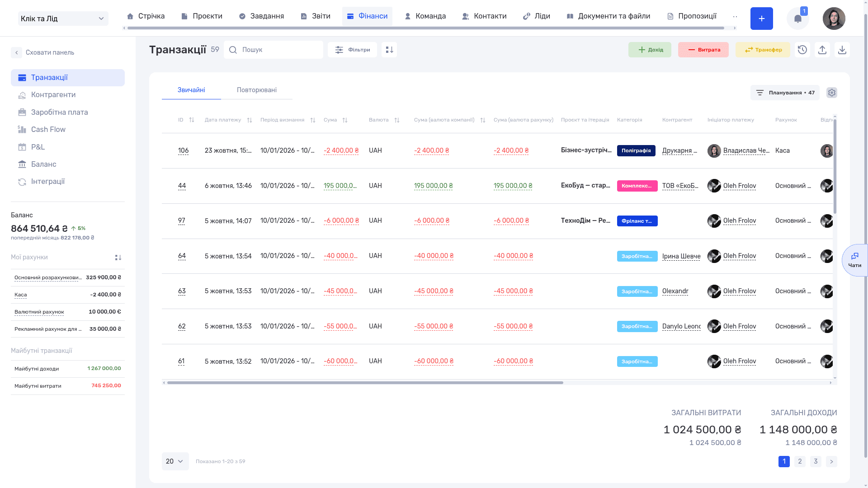Click the blue plus create button
This screenshot has width=868, height=488.
point(762,19)
